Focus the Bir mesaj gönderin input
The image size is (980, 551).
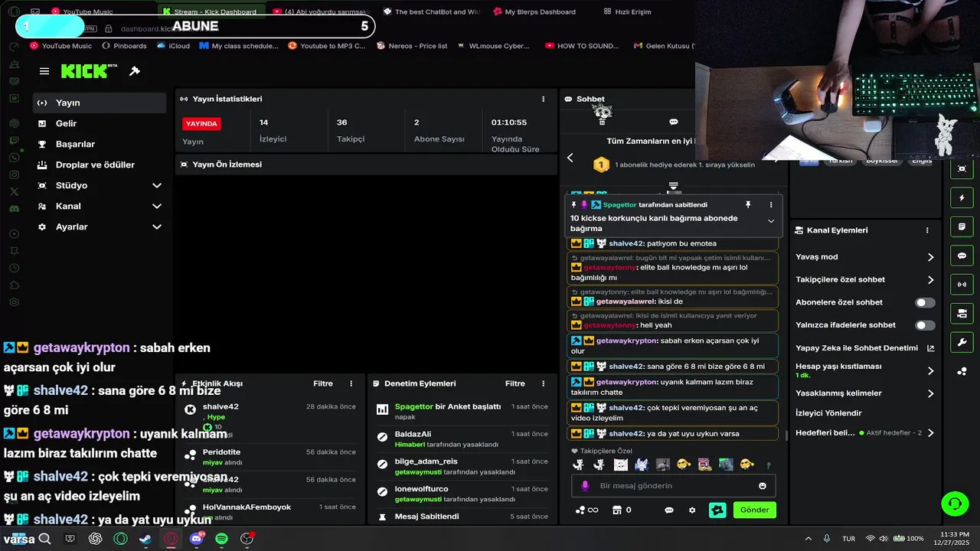674,486
